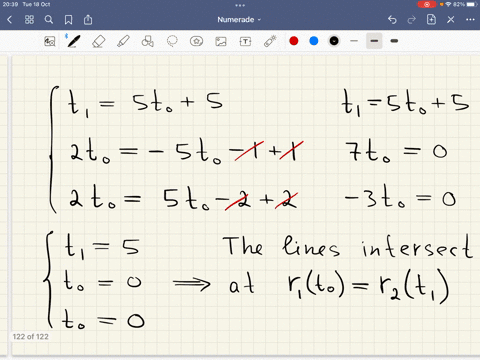480x360 pixels.
Task: Choose the blue pen color
Action: 314,41
